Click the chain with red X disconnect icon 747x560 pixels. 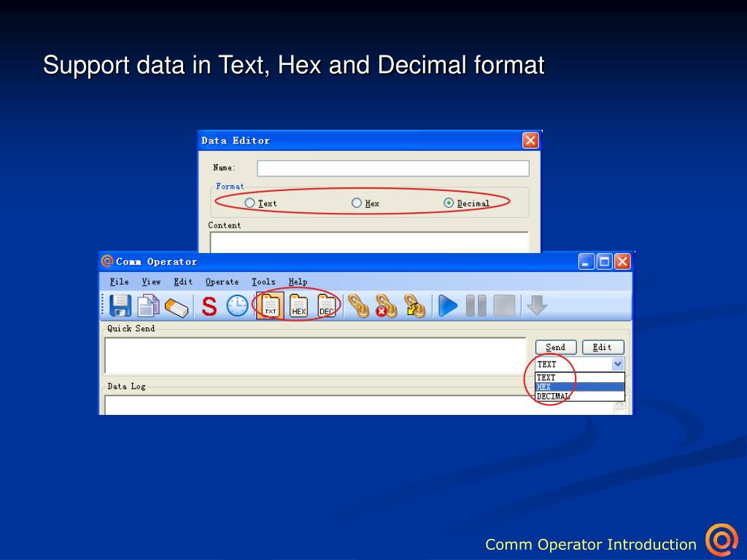point(387,306)
